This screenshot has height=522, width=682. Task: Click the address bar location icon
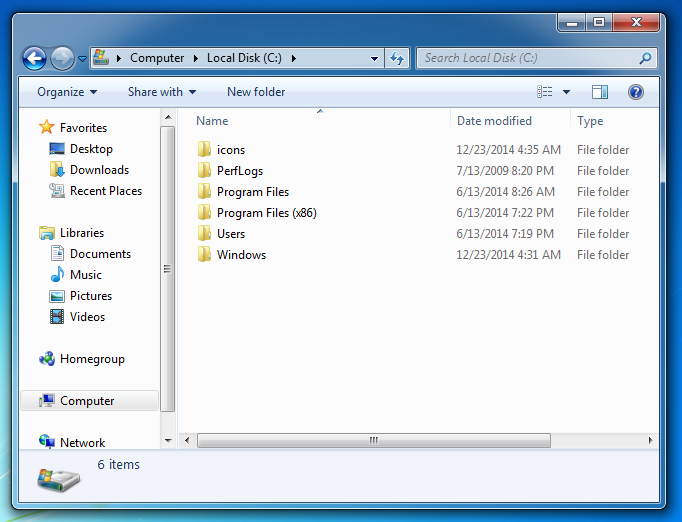click(101, 57)
